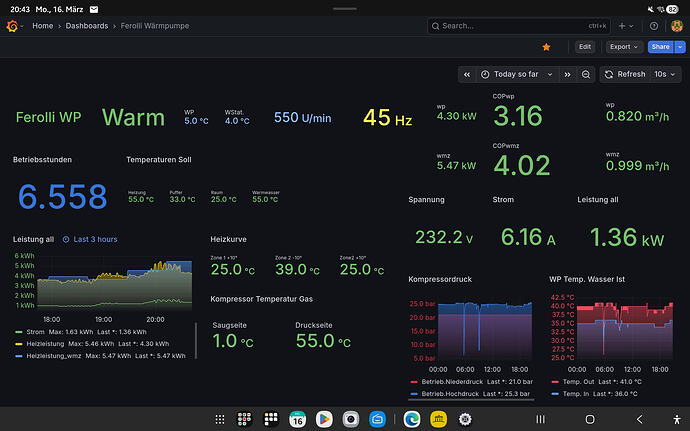Launch the Camera app
Screen dimensions: 690x431
[x=351, y=419]
